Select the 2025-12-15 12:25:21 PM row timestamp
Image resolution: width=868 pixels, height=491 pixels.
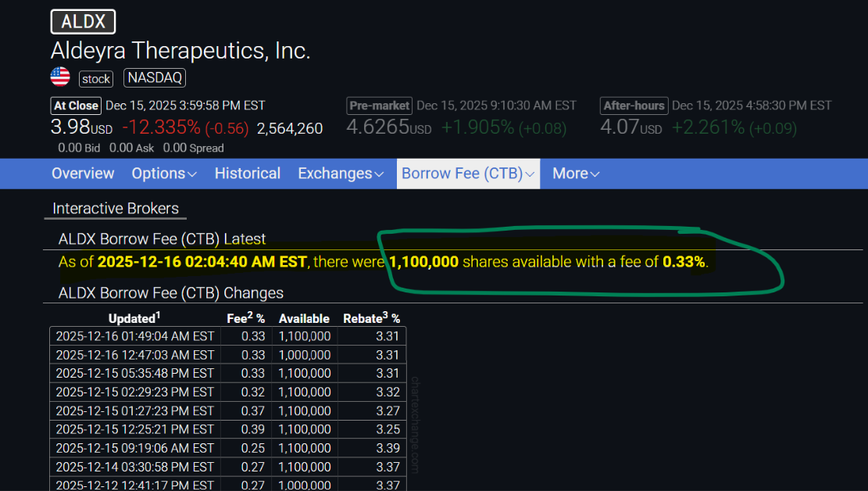pyautogui.click(x=135, y=429)
